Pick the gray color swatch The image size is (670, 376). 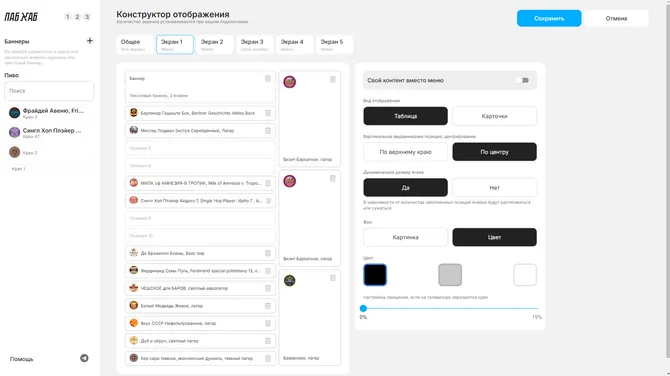click(x=450, y=275)
